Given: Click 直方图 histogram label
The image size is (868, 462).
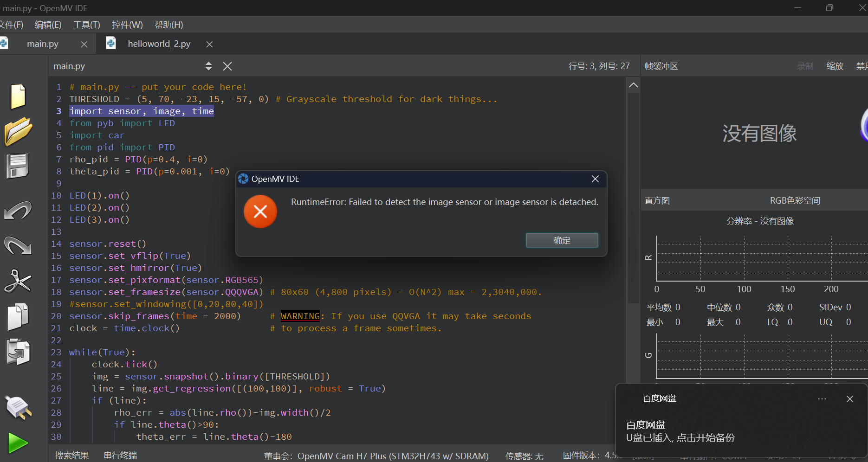Looking at the screenshot, I should [x=657, y=201].
